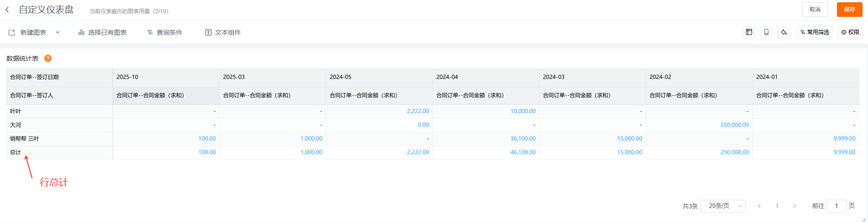
Task: Go to previous page arrow
Action: point(759,206)
